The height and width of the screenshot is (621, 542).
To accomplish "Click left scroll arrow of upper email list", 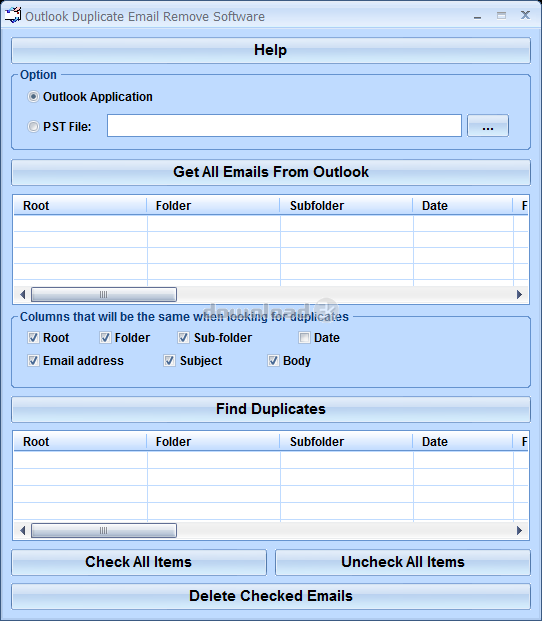I will 22,294.
